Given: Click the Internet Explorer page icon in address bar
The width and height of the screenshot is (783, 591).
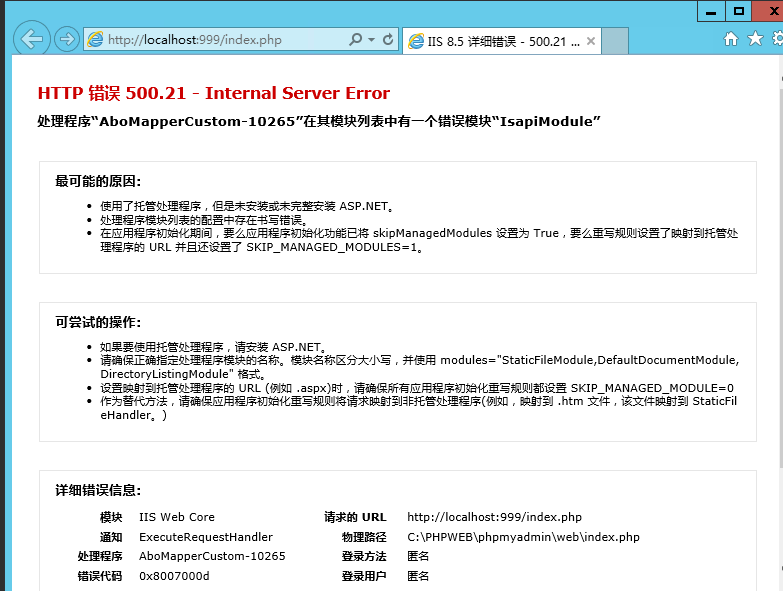Looking at the screenshot, I should (95, 39).
